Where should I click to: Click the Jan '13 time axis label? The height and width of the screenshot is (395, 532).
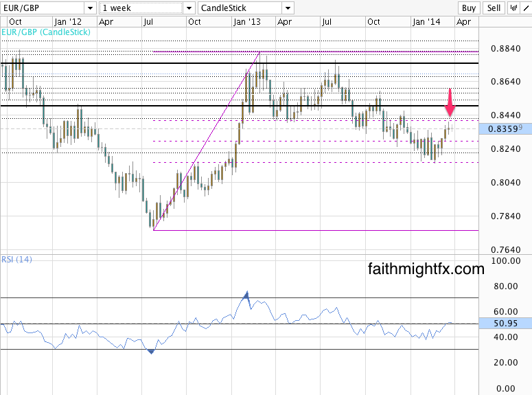[x=246, y=22]
